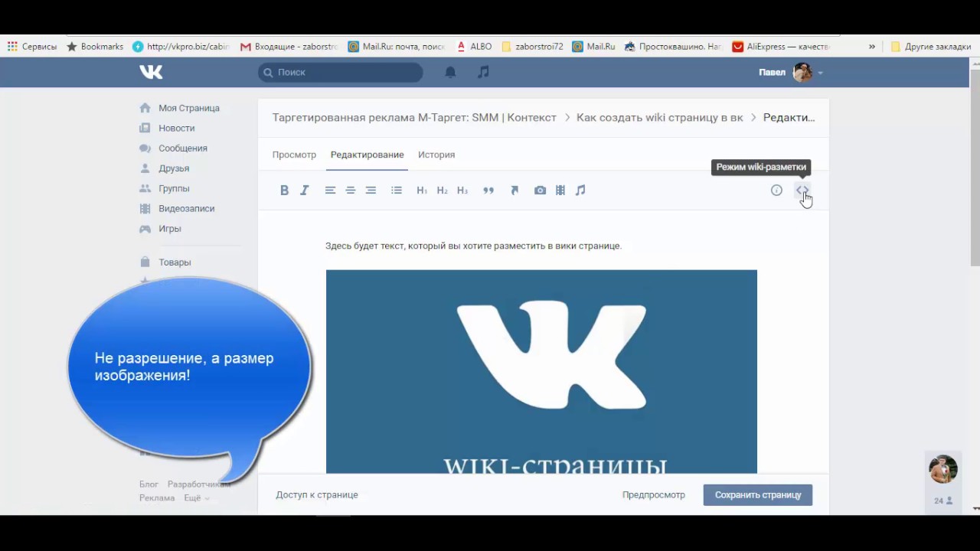
Task: Switch to wiki markup mode
Action: (x=802, y=191)
